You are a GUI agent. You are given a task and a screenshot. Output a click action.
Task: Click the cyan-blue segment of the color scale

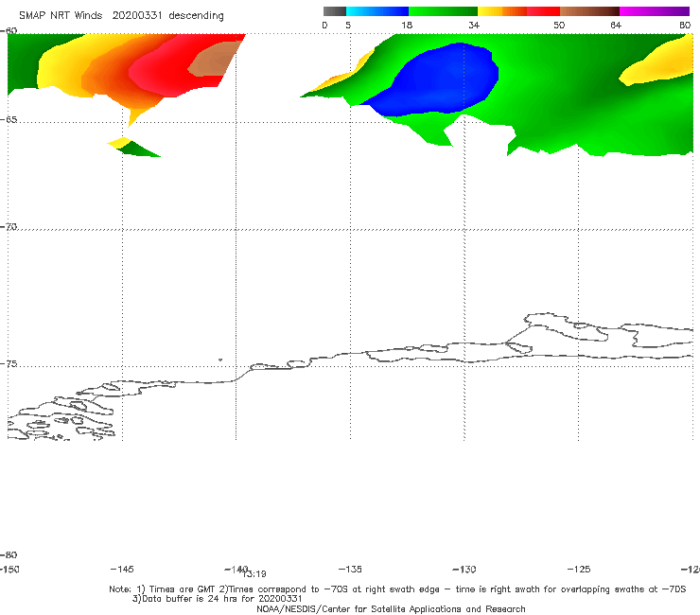377,11
